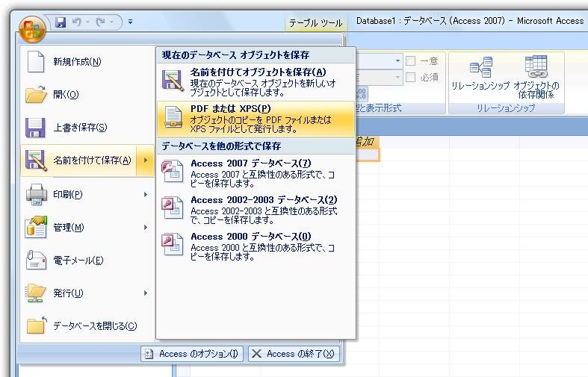
Task: Click the Save As icon for 名前を付けて保存(A)
Action: (36, 161)
